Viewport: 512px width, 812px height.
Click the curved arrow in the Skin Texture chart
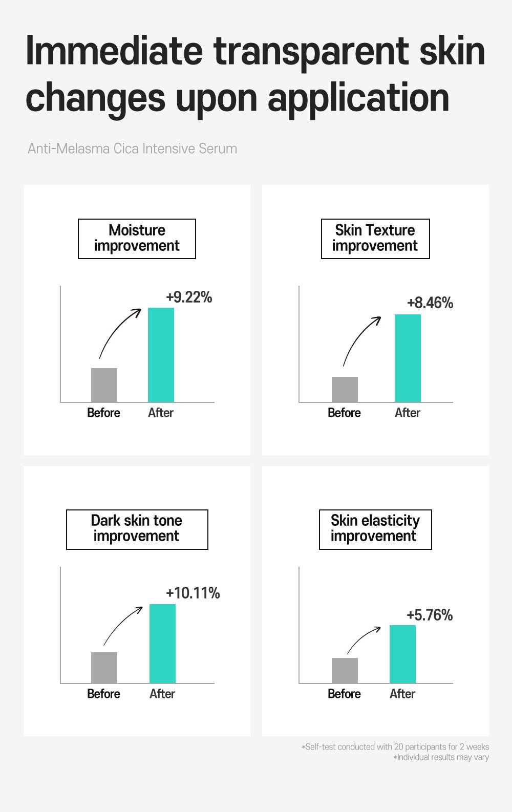[x=358, y=337]
